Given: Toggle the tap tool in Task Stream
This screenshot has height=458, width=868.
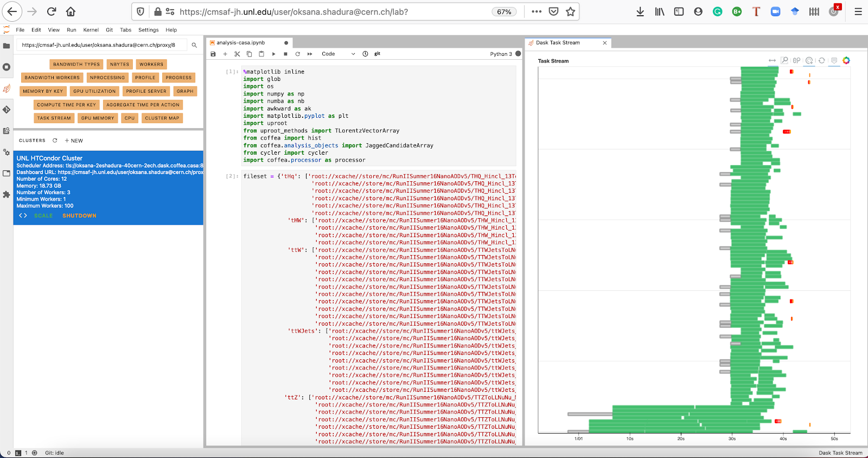Looking at the screenshot, I should click(x=809, y=61).
